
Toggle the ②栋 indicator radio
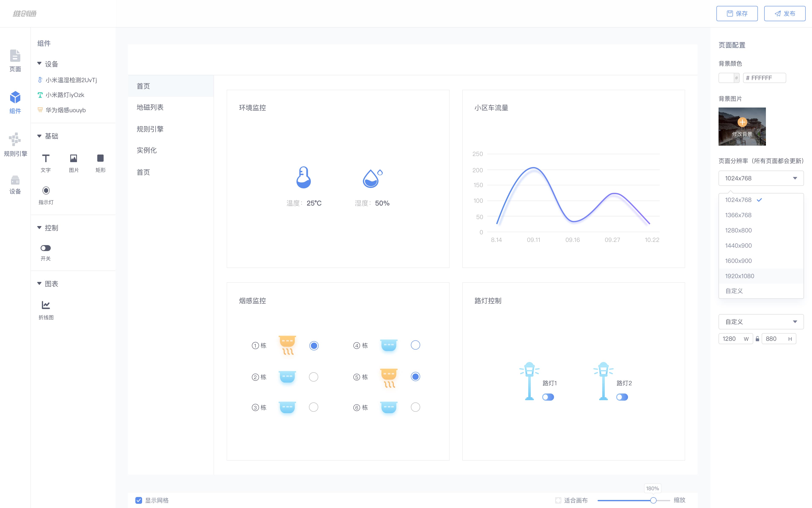(x=314, y=377)
